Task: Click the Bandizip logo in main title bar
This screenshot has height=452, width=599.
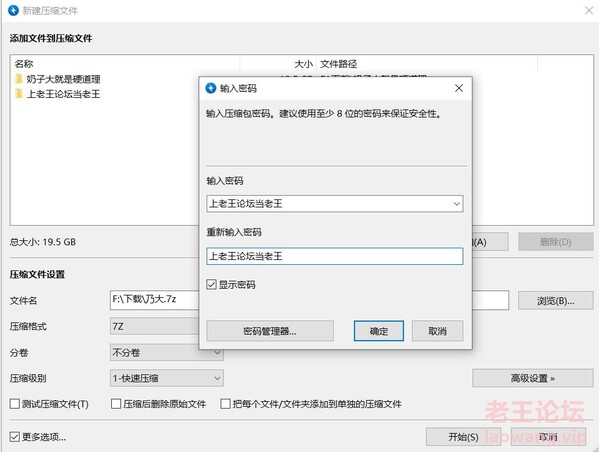Action: point(13,10)
